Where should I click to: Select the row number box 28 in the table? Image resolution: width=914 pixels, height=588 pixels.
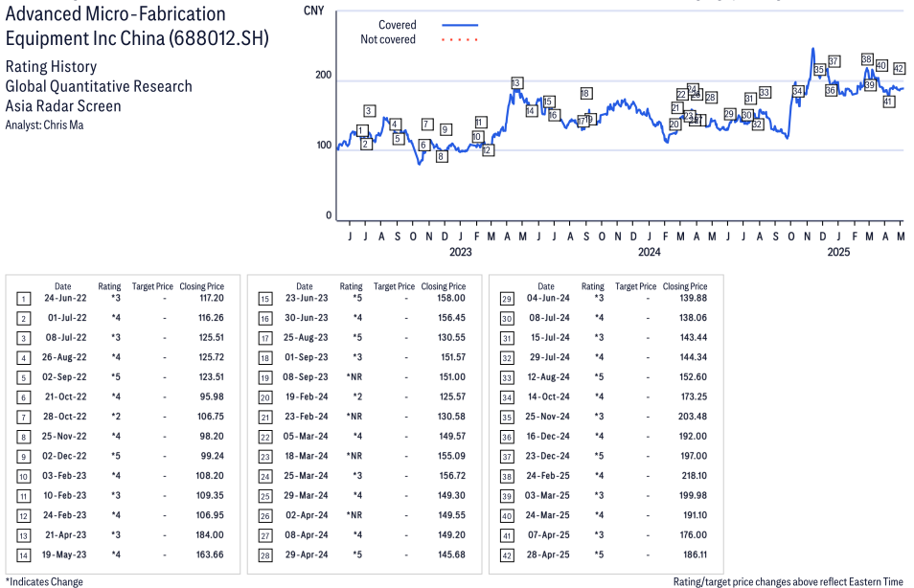point(265,555)
